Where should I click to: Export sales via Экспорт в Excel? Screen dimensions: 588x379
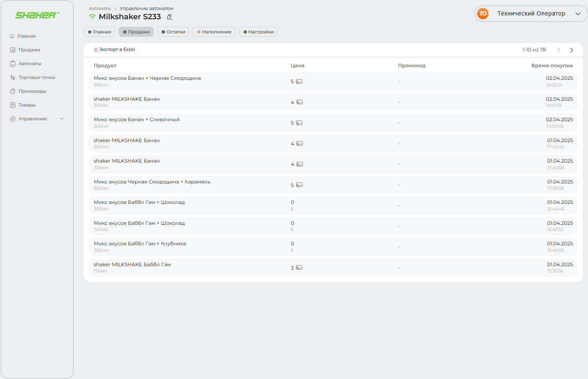(x=115, y=50)
